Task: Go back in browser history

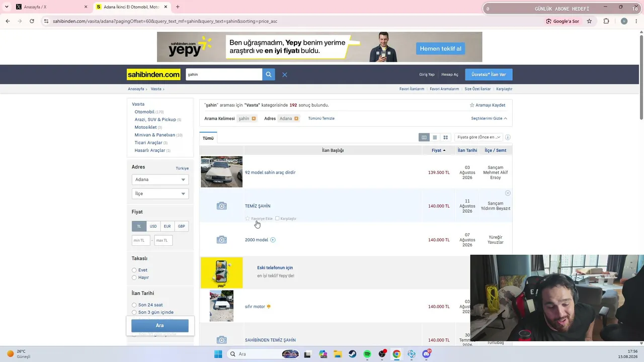Action: point(8,21)
